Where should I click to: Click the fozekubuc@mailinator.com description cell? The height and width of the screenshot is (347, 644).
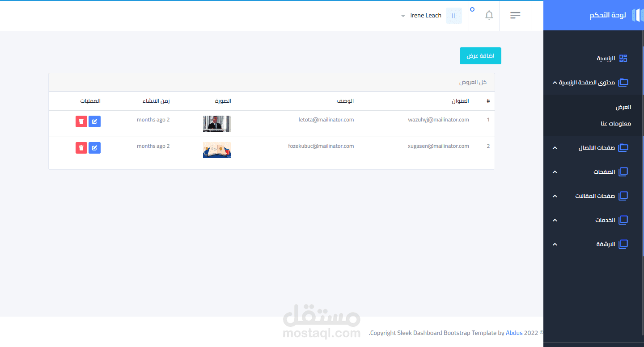click(321, 146)
